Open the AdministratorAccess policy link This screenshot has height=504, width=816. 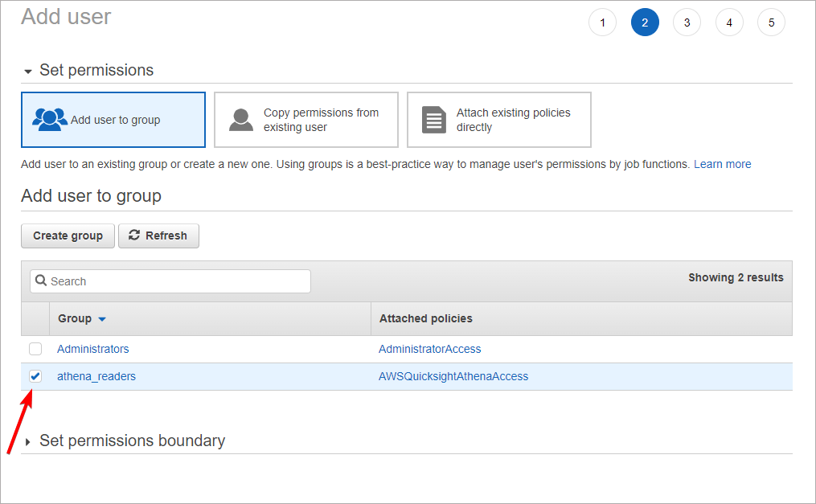pyautogui.click(x=429, y=349)
